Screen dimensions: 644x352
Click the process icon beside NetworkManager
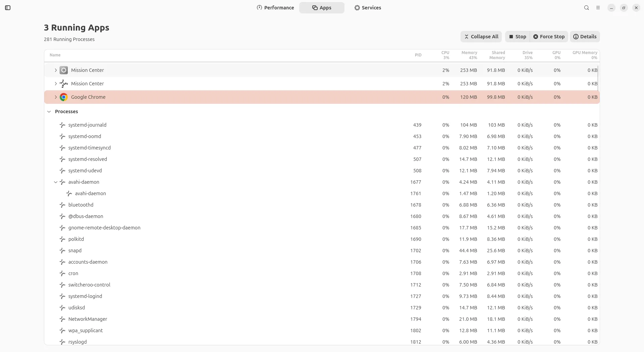pos(62,319)
